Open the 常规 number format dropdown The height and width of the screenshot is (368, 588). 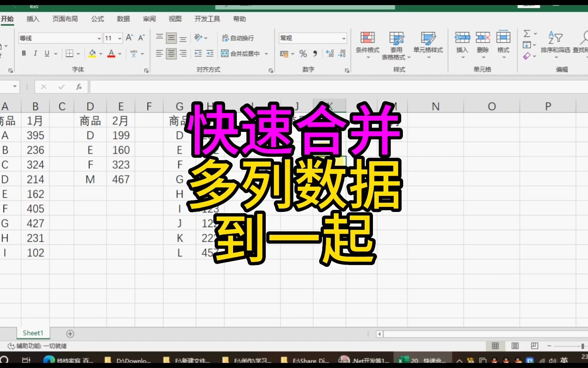(x=344, y=38)
